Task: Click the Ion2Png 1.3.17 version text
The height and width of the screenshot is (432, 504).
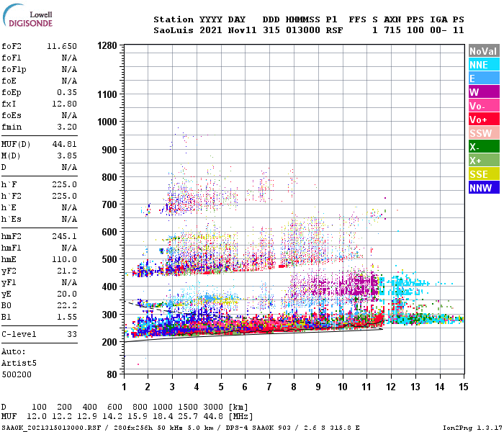Action: tap(472, 428)
